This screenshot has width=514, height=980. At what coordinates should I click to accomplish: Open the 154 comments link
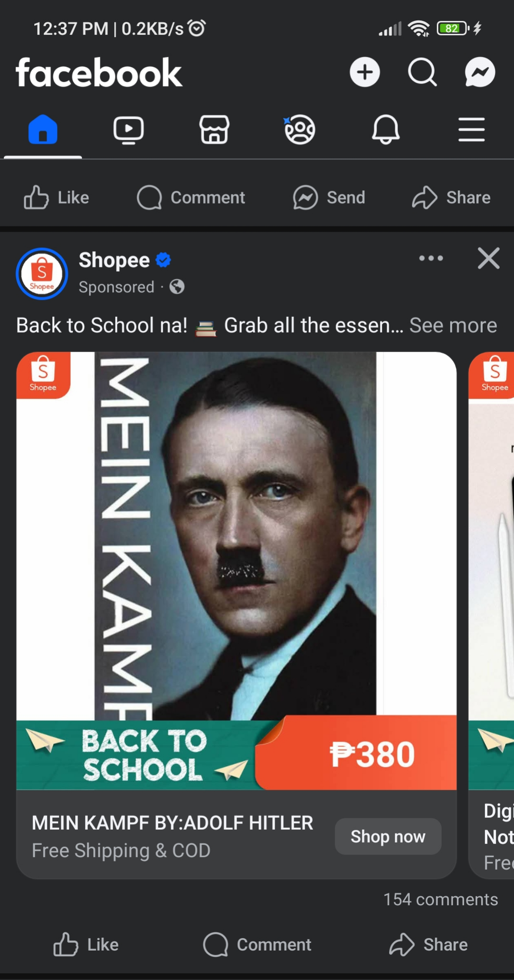[x=441, y=899]
